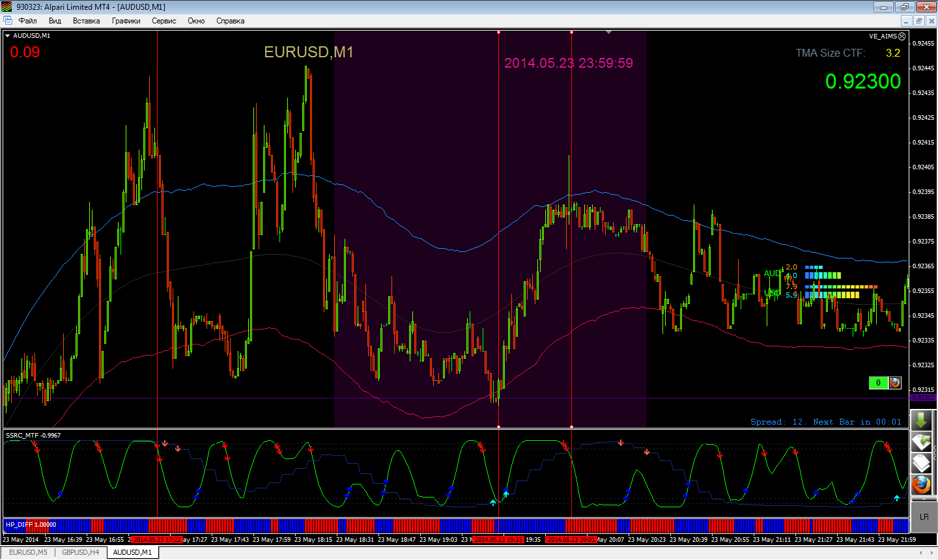Screen dimensions: 938x560
Task: Click the VE_AIMS expert advisor smiley icon
Action: pyautogui.click(x=902, y=36)
